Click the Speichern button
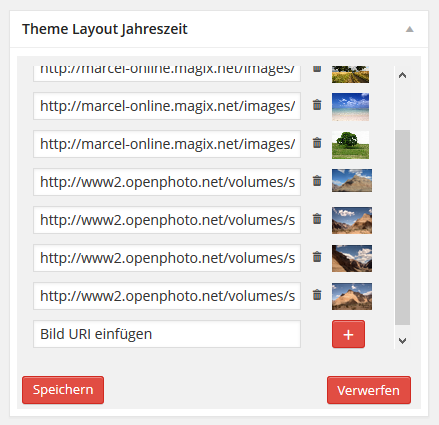439x425 pixels. [63, 390]
